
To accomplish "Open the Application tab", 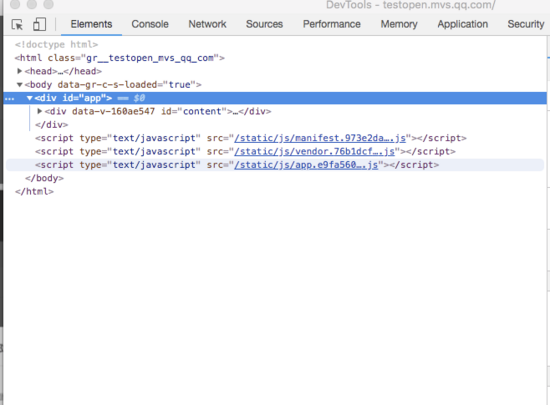I will (x=462, y=24).
